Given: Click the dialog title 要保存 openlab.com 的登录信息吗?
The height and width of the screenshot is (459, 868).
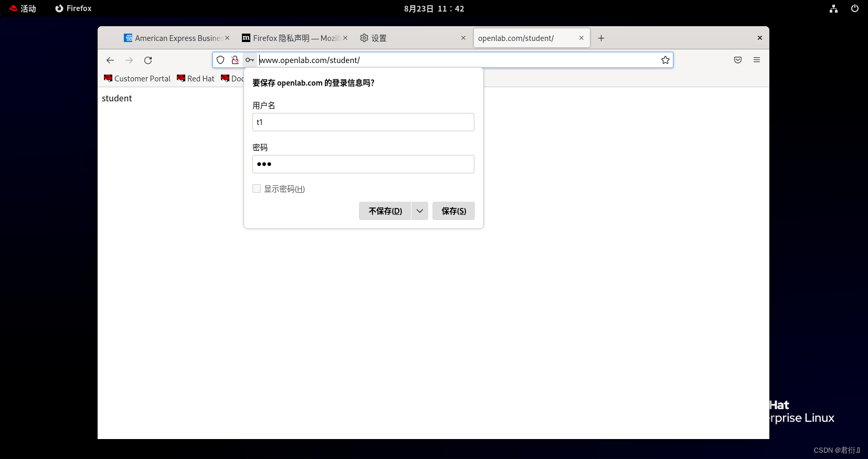Looking at the screenshot, I should pos(313,83).
